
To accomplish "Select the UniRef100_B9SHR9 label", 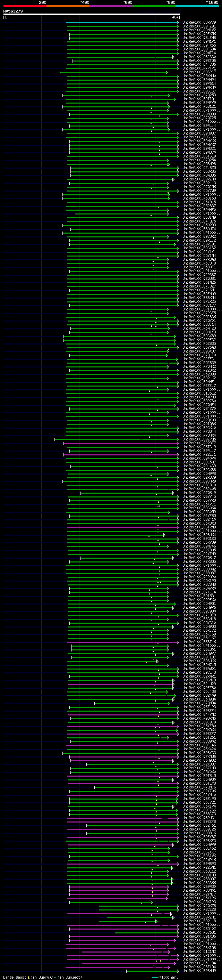I will click(x=199, y=481).
